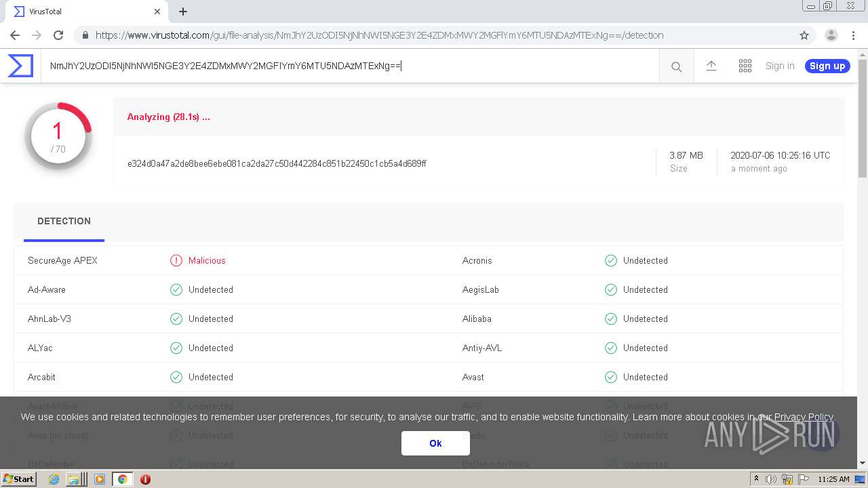
Task: Click the Undetected check icon for Arcabit
Action: click(176, 377)
